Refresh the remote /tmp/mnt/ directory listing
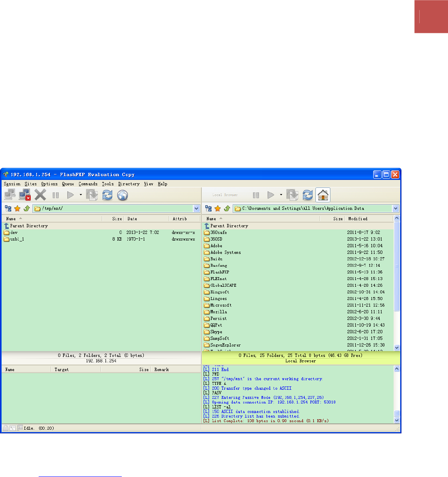This screenshot has width=448, height=477. pos(108,195)
